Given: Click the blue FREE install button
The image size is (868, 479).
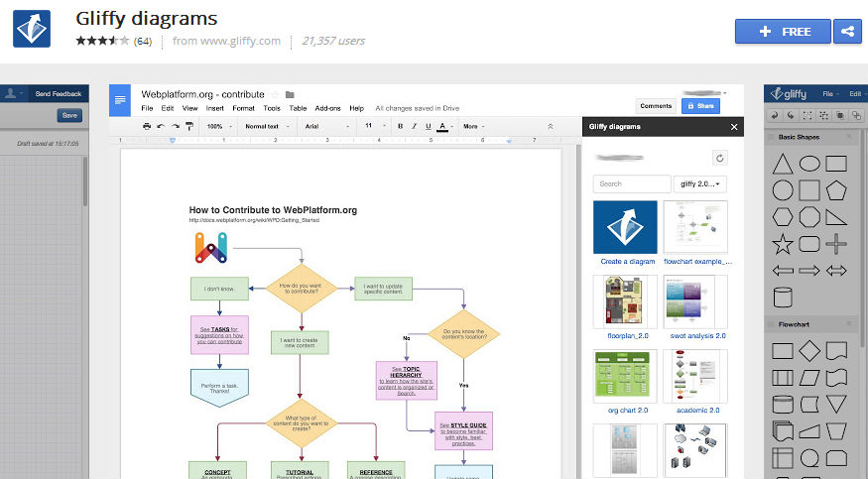Looking at the screenshot, I should click(x=783, y=32).
